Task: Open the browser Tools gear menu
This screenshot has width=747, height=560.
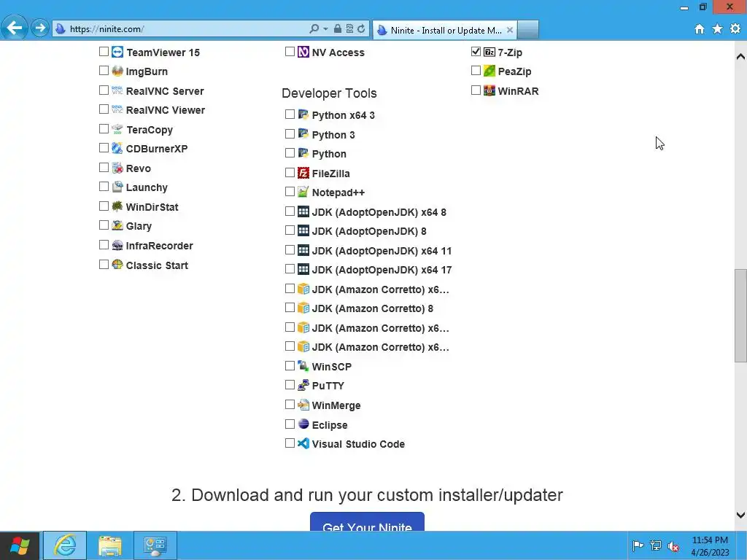Action: tap(735, 29)
